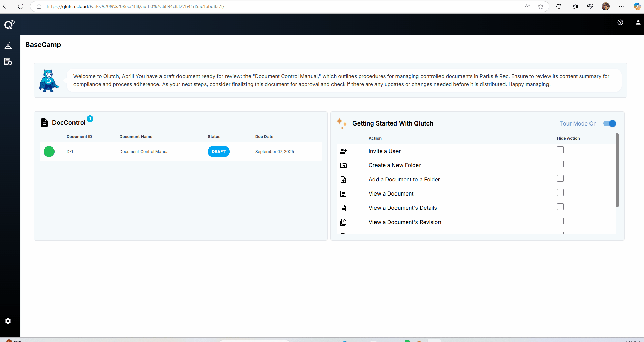The width and height of the screenshot is (644, 342).
Task: Open the browser profile picture
Action: click(606, 6)
